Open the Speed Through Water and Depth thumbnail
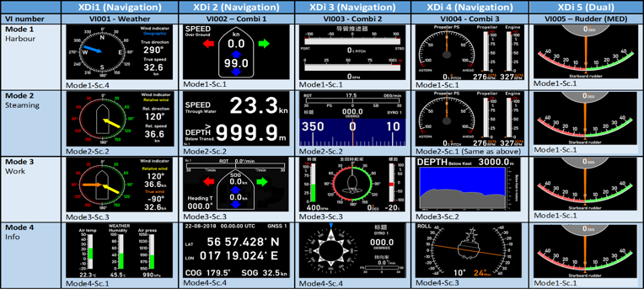644x305 pixels. 237,119
